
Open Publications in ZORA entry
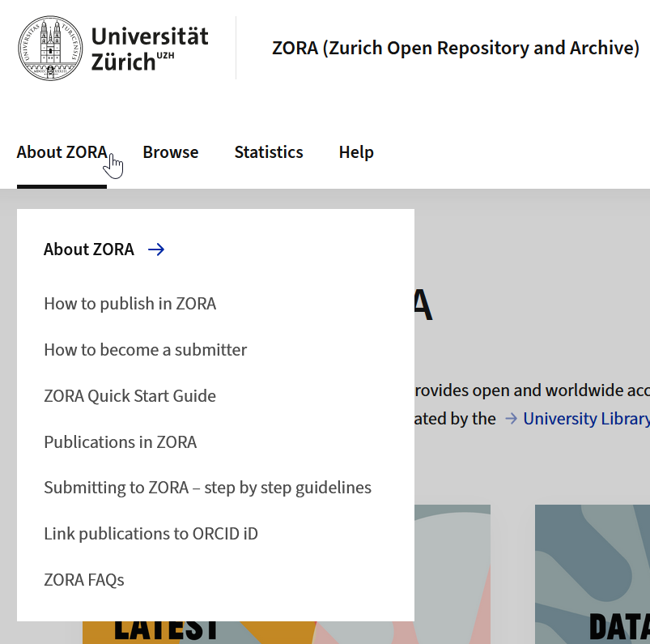pos(121,442)
